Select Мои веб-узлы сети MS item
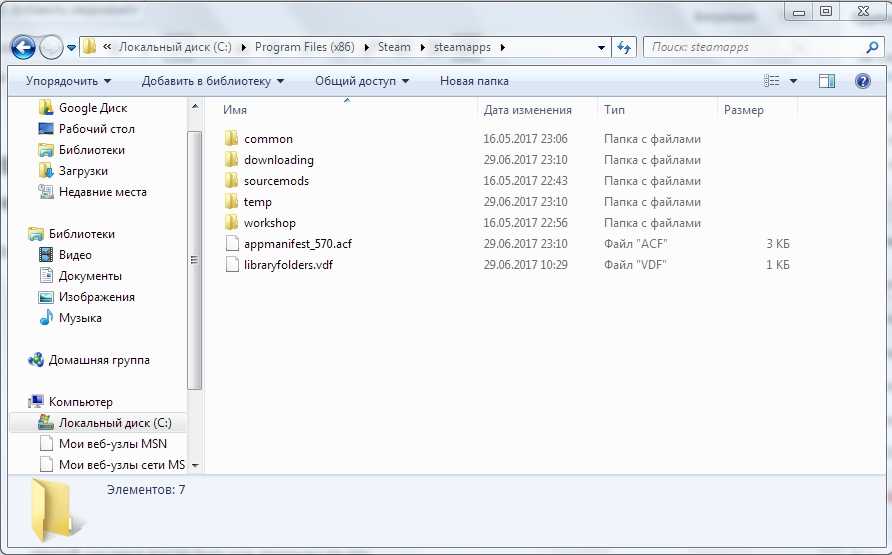The height and width of the screenshot is (555, 892). tap(122, 465)
